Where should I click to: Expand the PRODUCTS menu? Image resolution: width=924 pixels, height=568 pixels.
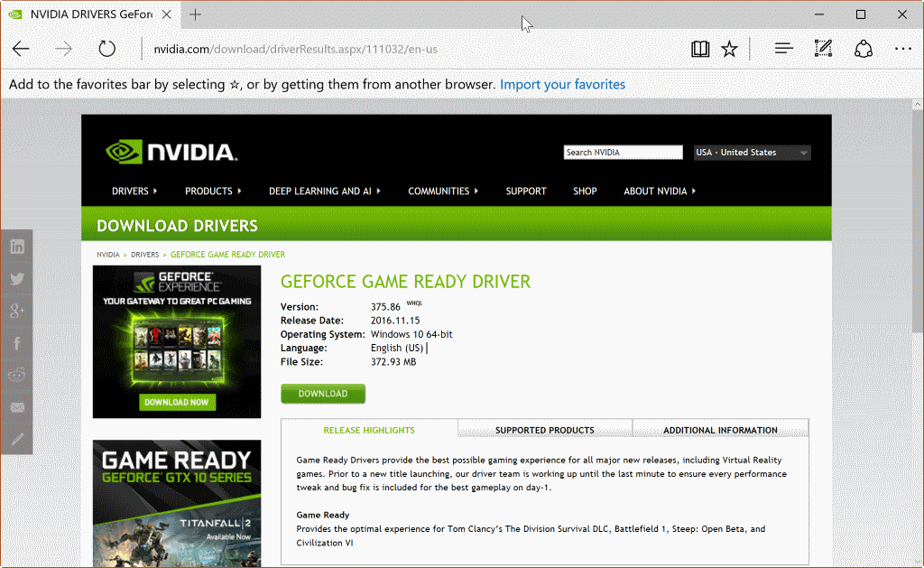[x=213, y=191]
